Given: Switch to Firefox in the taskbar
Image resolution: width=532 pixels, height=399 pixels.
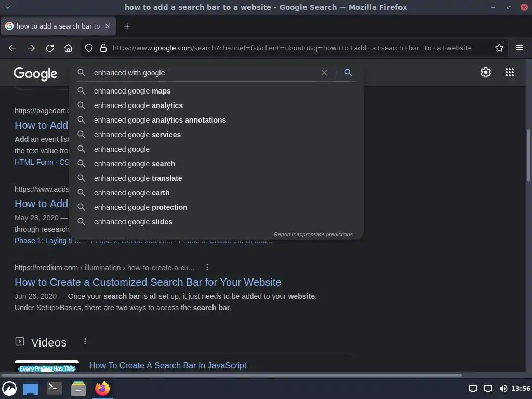Looking at the screenshot, I should tap(102, 389).
